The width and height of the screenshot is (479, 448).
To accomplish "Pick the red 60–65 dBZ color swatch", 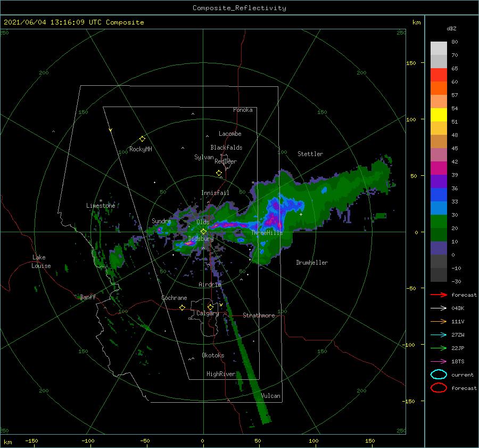I will coord(439,75).
